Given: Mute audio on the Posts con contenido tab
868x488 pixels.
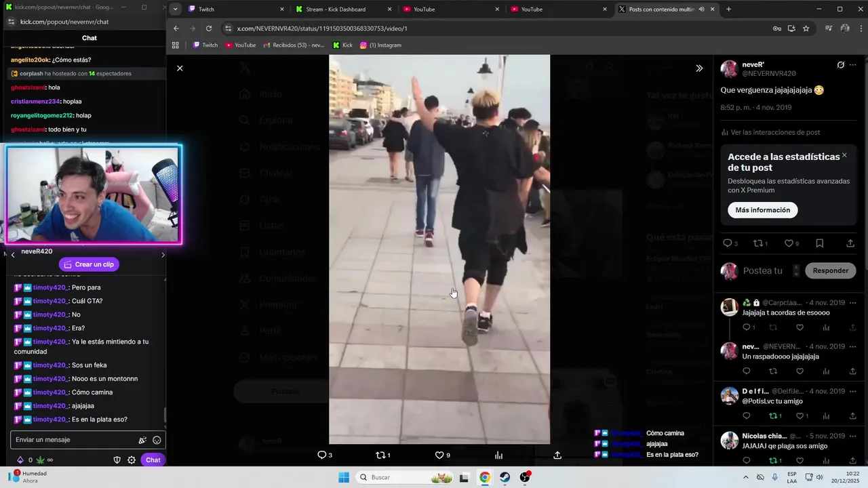Looking at the screenshot, I should click(701, 9).
